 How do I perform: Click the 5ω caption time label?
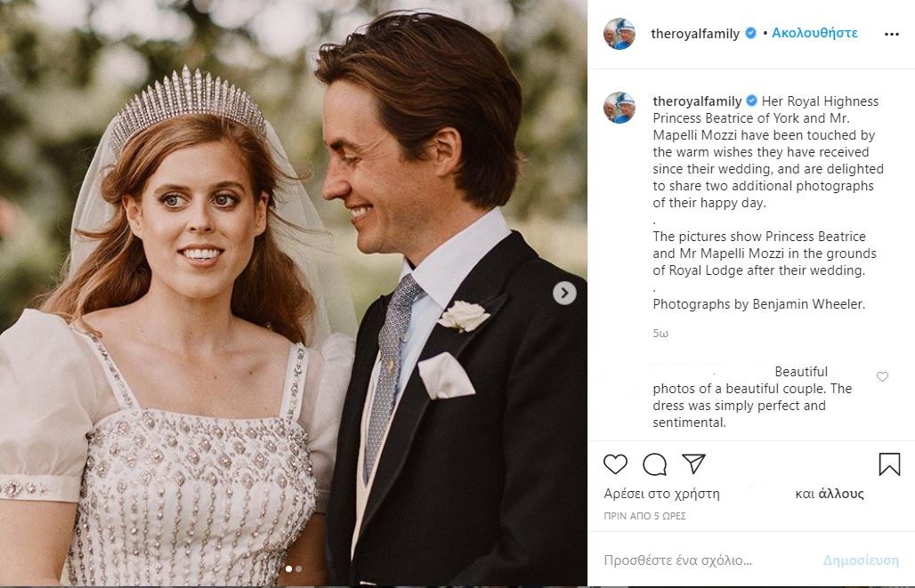(660, 334)
